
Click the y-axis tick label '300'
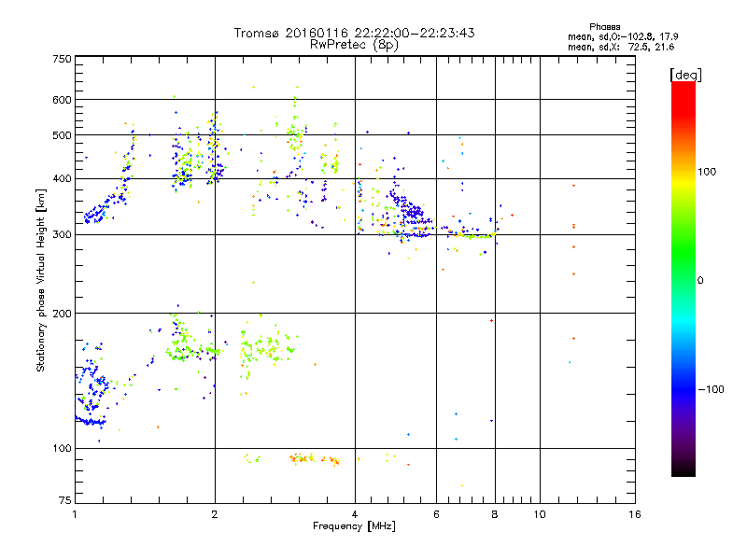click(62, 235)
